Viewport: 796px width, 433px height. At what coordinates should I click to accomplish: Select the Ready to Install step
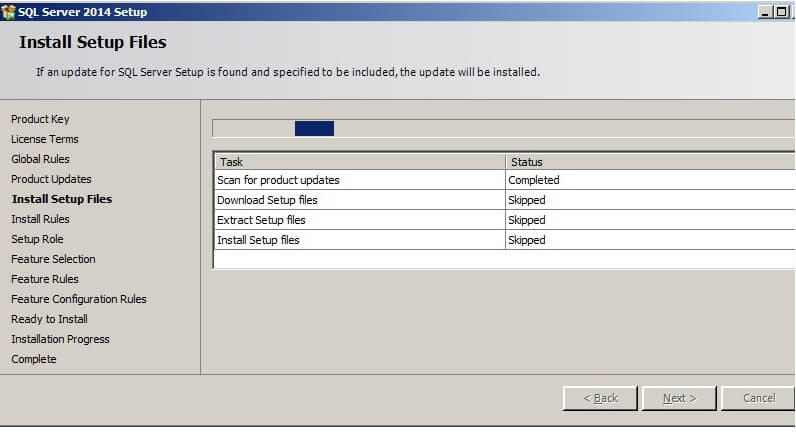tap(49, 319)
